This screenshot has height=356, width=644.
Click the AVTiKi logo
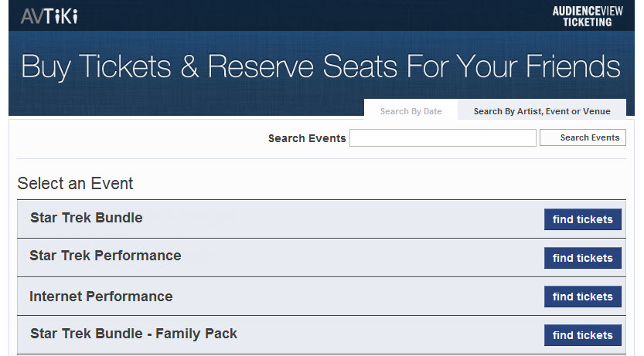pyautogui.click(x=49, y=16)
